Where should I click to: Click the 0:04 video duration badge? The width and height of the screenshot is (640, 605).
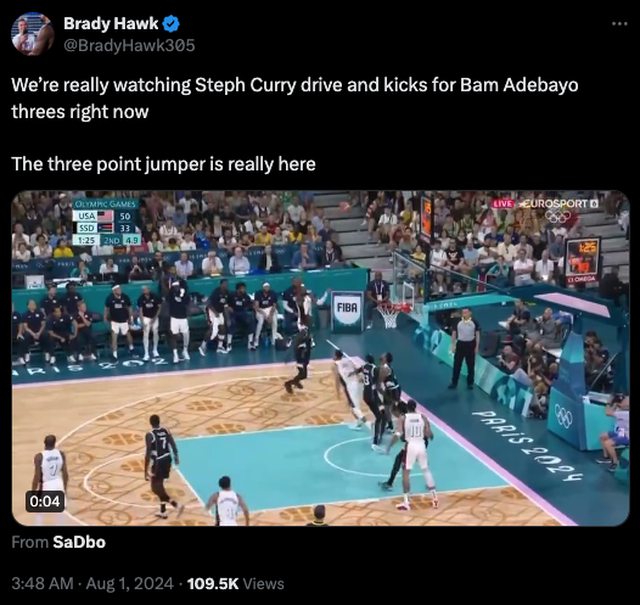(x=46, y=501)
